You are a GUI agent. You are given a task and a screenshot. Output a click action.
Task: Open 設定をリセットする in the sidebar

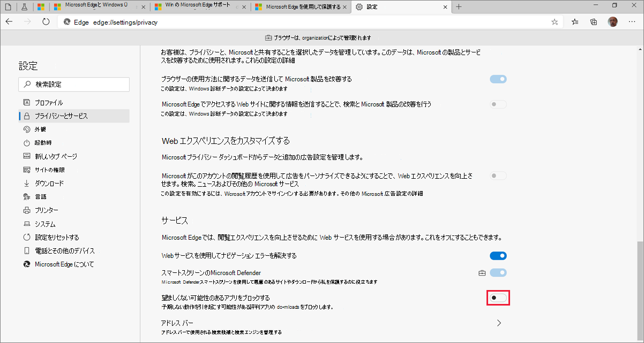tap(74, 238)
